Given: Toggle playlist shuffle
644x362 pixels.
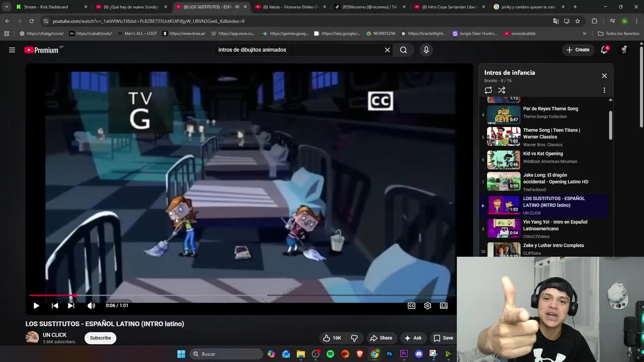Looking at the screenshot, I should pos(502,90).
